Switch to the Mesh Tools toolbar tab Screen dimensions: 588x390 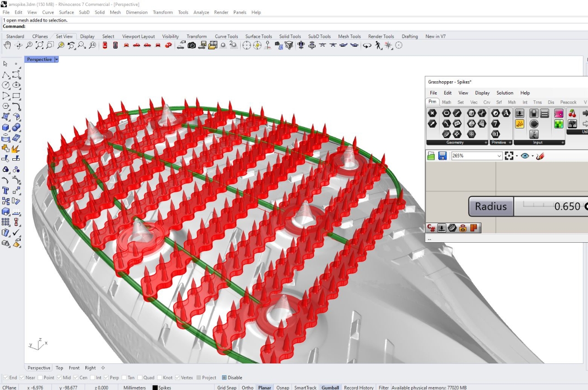(x=349, y=36)
